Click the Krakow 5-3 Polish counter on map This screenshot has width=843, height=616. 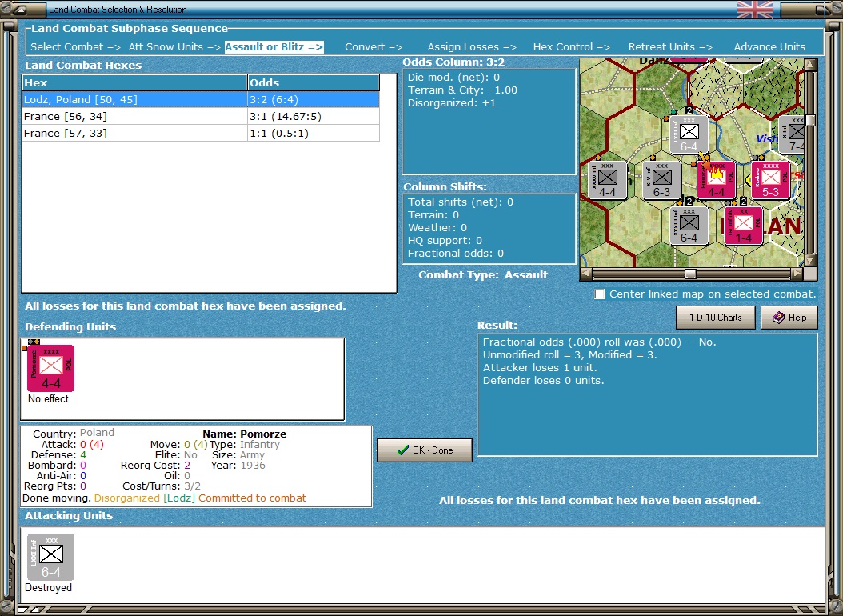tap(770, 179)
